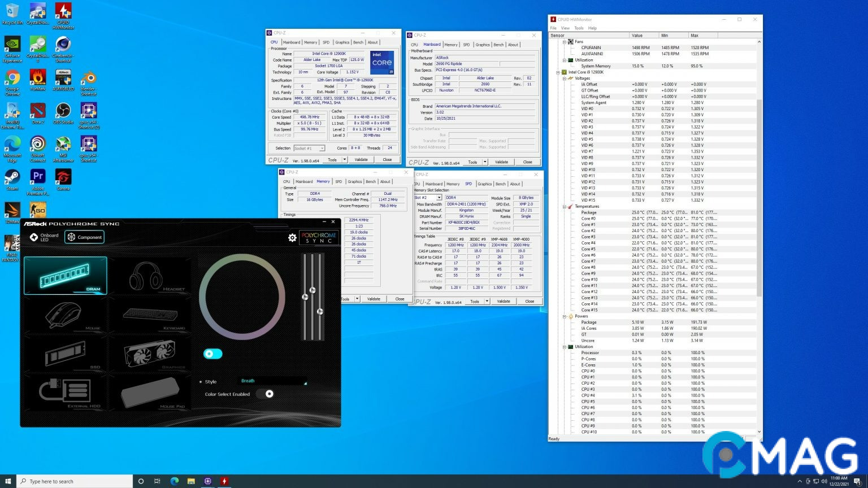Click the Windows taskbar search box
Image resolution: width=868 pixels, height=488 pixels.
[x=75, y=481]
